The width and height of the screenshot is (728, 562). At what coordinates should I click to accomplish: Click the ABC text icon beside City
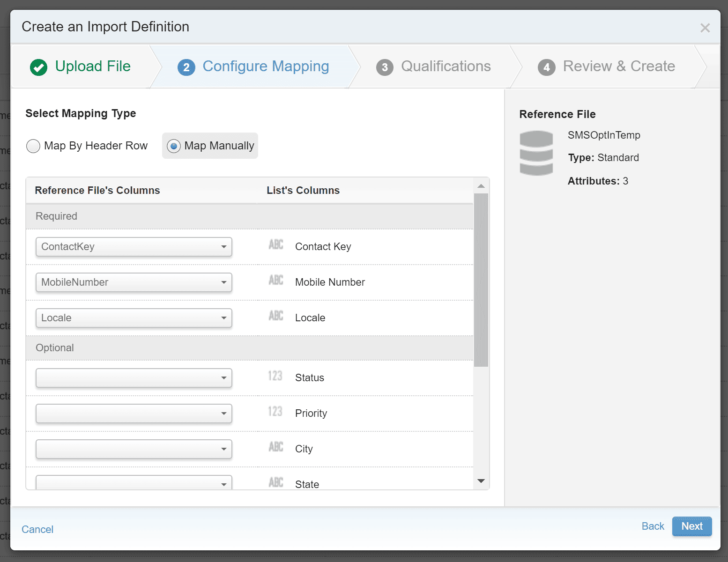(276, 447)
